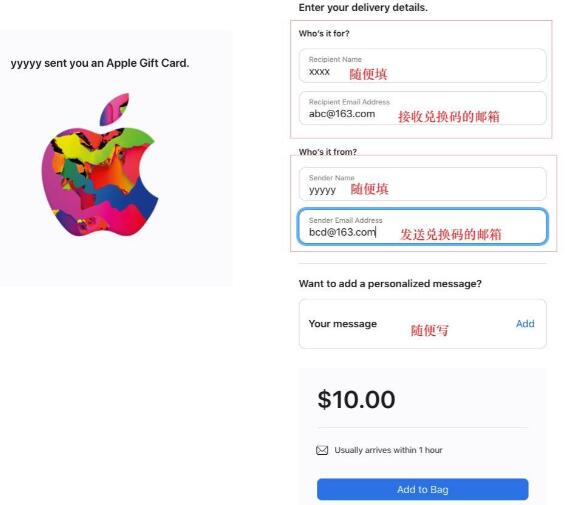Click the 'Who's it from?' heading
Viewport: 565px width, 505px height.
[328, 152]
